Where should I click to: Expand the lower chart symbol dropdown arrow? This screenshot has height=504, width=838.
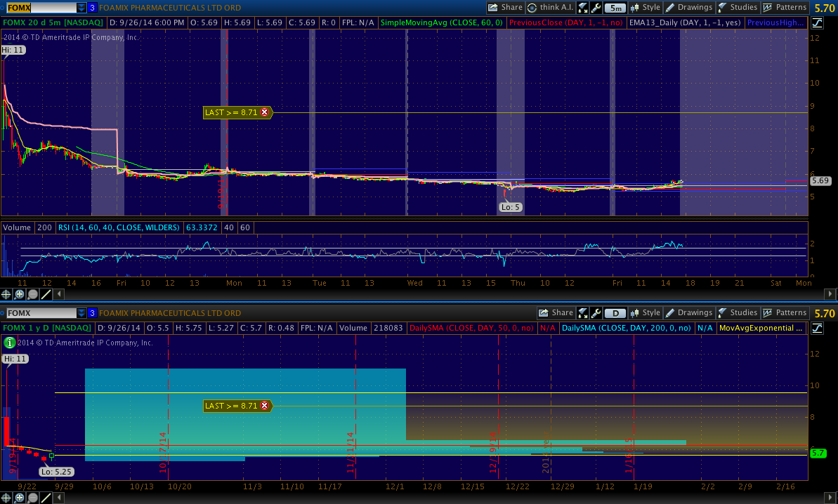click(81, 313)
